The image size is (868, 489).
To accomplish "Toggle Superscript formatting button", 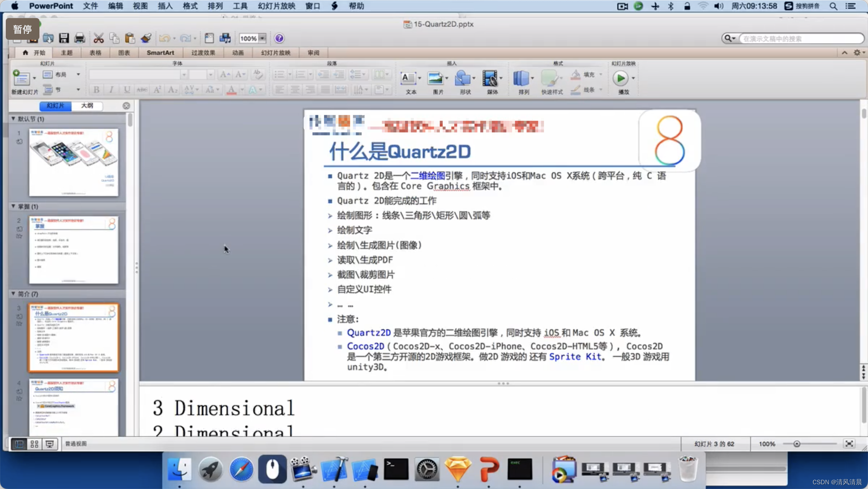I will coord(157,89).
